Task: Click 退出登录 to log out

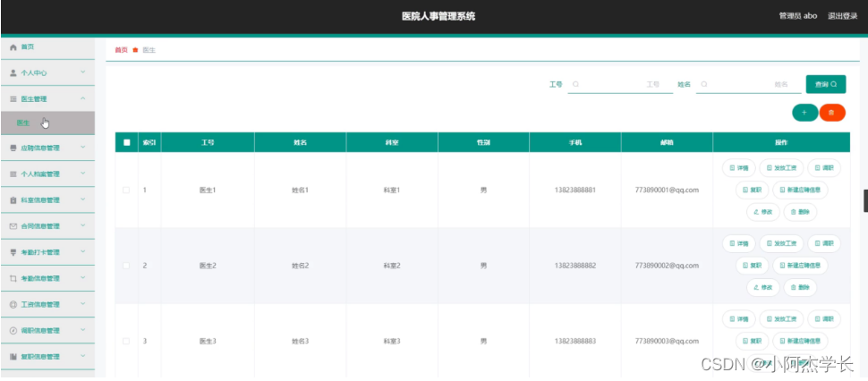Action: pyautogui.click(x=843, y=16)
